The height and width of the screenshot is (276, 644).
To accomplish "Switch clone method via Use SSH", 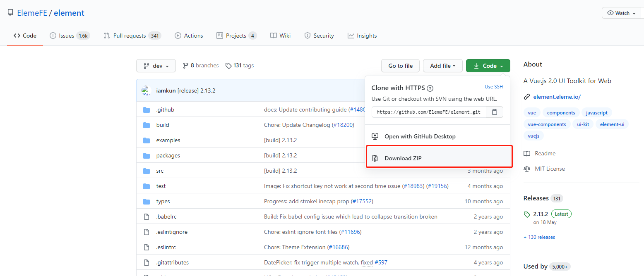I will click(x=494, y=87).
